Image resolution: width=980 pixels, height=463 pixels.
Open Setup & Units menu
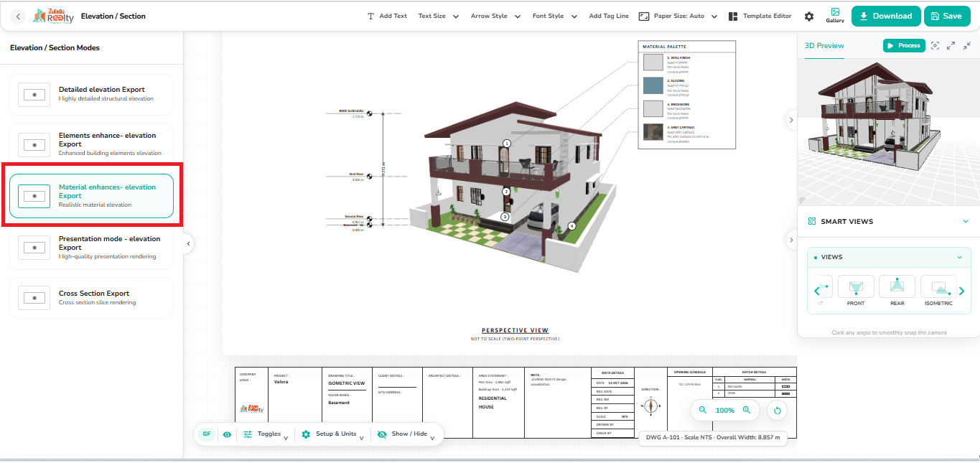pyautogui.click(x=333, y=434)
